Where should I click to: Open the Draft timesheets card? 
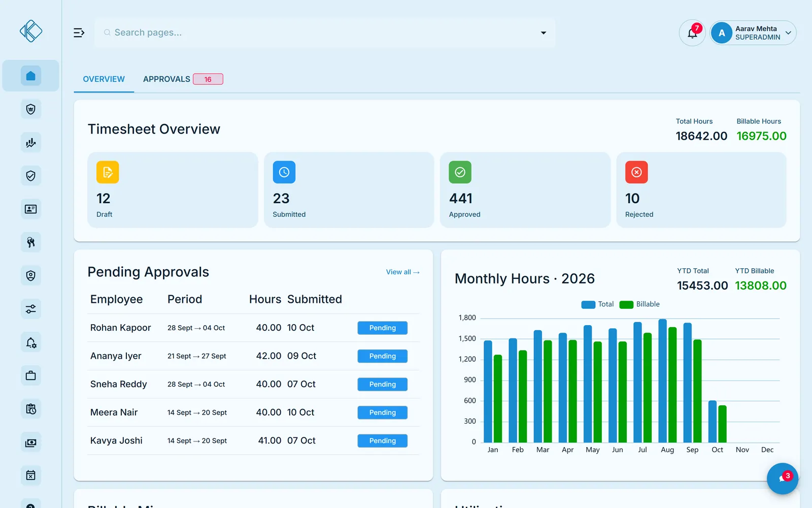[x=173, y=190]
